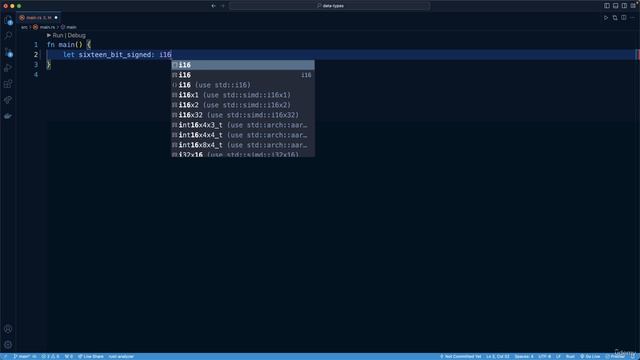Click line number 4 in the gutter
Image resolution: width=640 pixels, height=360 pixels.
pos(36,75)
